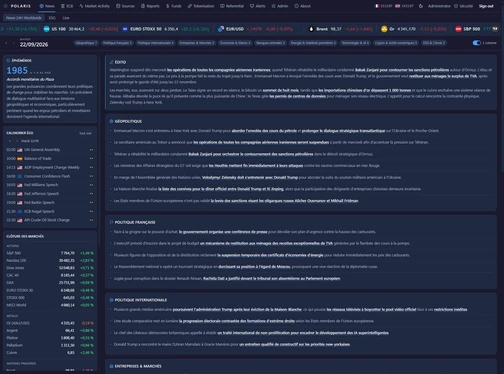
Task: Open the Alerts shield icon menu
Action: pyautogui.click(x=252, y=6)
